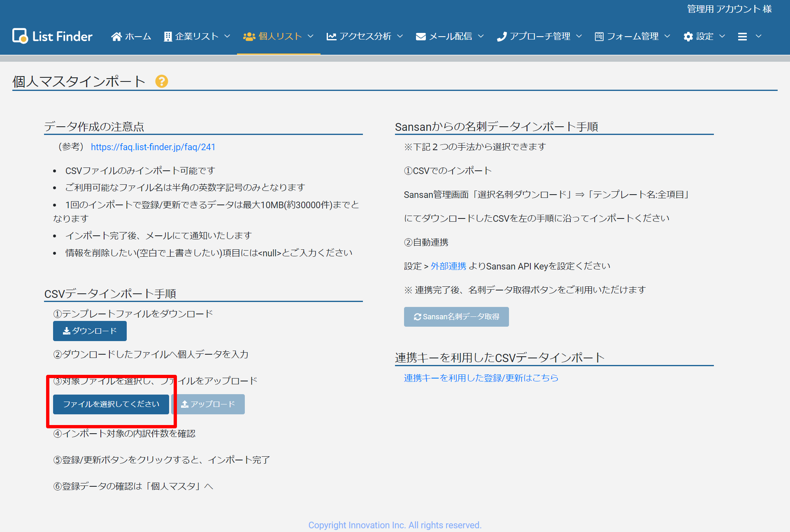Expand the 個人リスト dropdown chevron
The height and width of the screenshot is (532, 790).
point(311,36)
